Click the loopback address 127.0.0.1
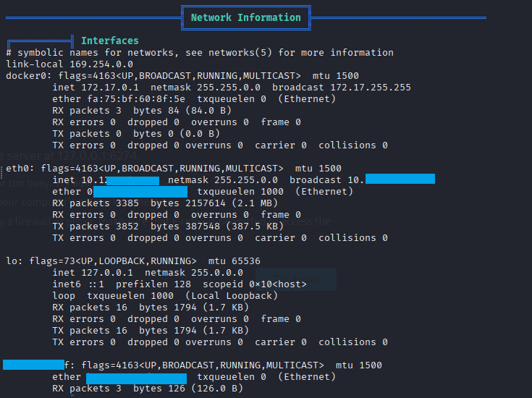Image resolution: width=532 pixels, height=398 pixels. point(107,273)
